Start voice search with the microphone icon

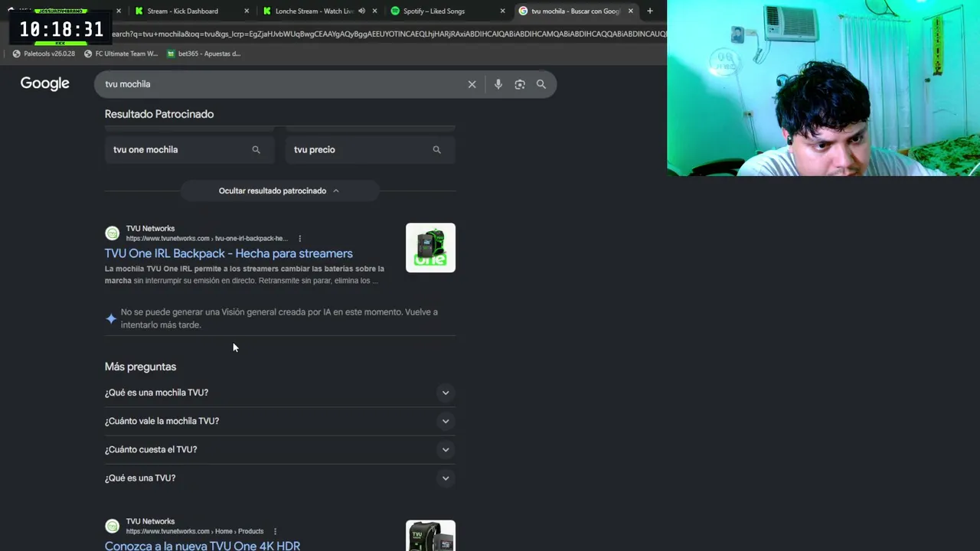point(498,84)
